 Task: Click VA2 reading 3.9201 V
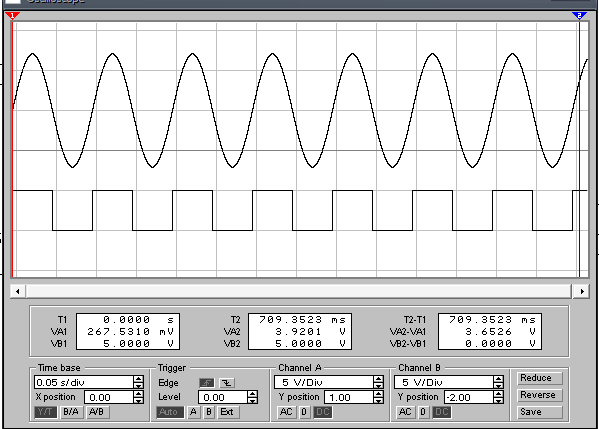(x=310, y=331)
